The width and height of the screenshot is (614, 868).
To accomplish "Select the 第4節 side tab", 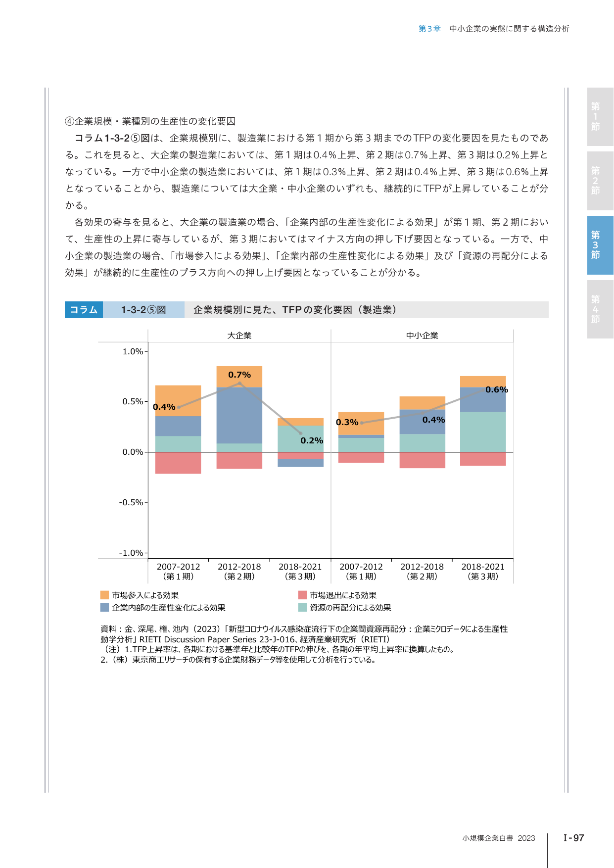I will 600,309.
